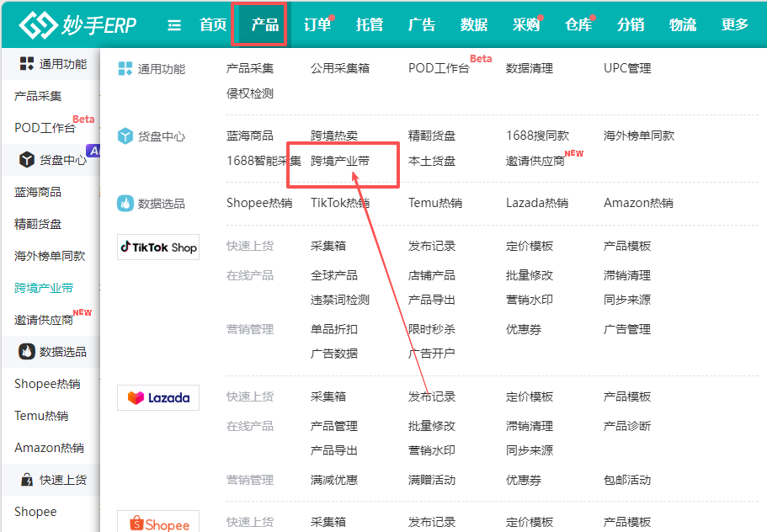This screenshot has height=532, width=767.
Task: Click the 妙手ERP logo icon
Action: [37, 24]
